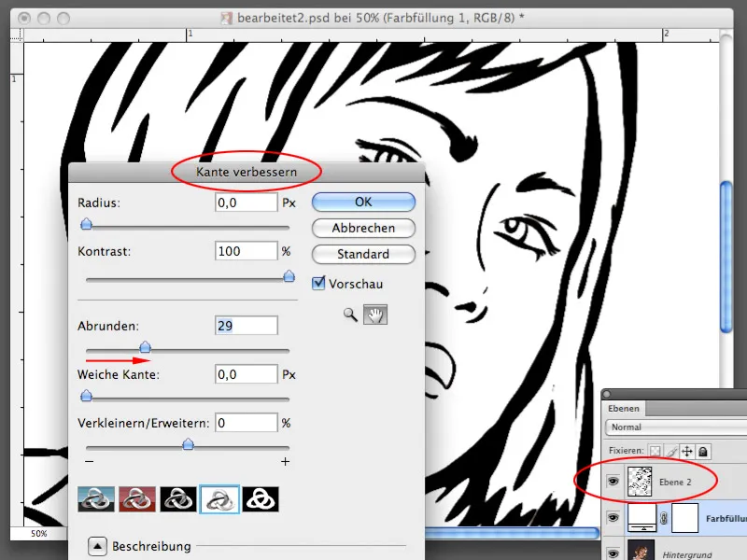Click the Verkleinern/Erweitern slider handle
The height and width of the screenshot is (560, 747).
[189, 444]
